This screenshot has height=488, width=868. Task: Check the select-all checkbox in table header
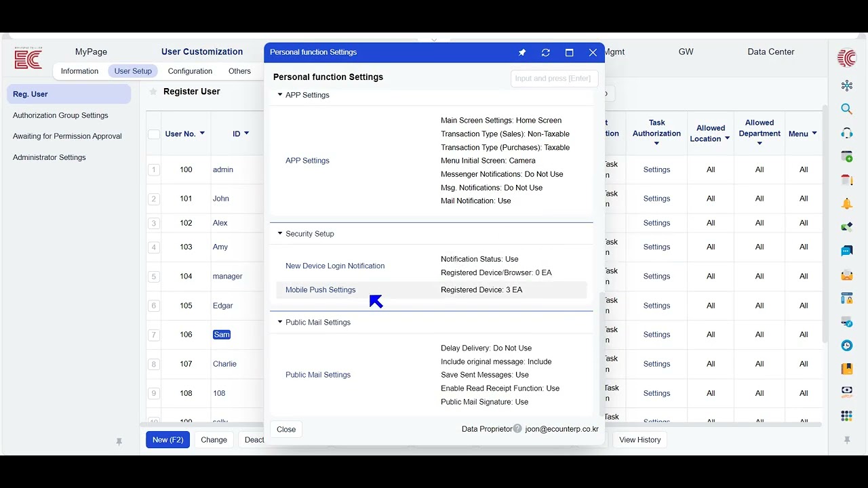[x=154, y=134]
